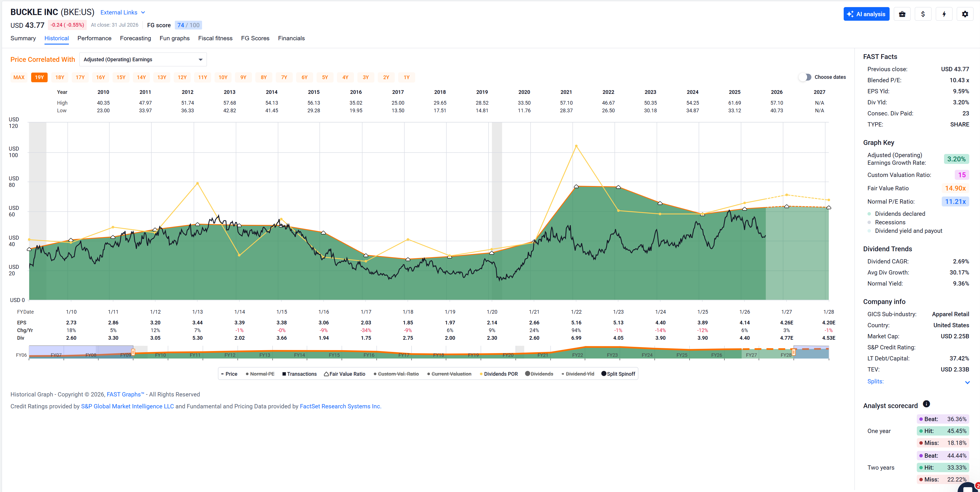980x492 pixels.
Task: Switch to the Summary tab
Action: 23,38
